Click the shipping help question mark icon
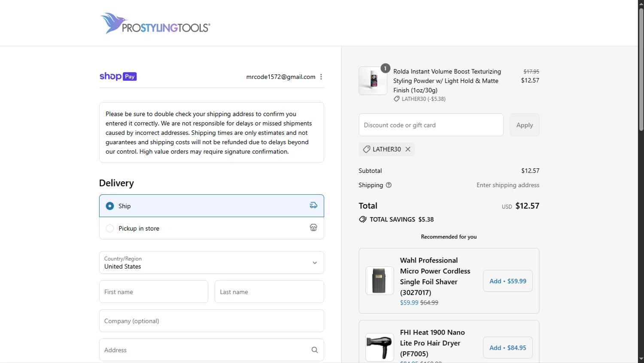Viewport: 644px width, 363px height. (x=389, y=185)
